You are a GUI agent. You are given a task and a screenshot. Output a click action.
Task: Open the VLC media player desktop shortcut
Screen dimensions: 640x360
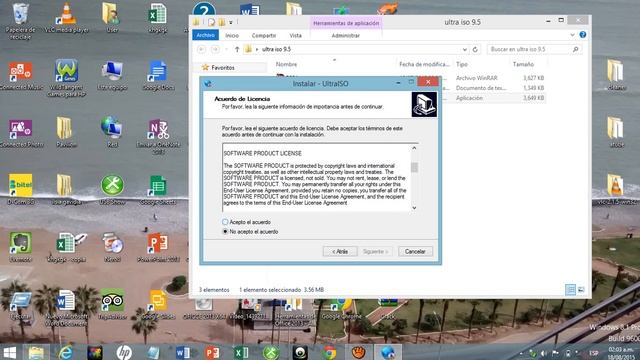[x=66, y=18]
